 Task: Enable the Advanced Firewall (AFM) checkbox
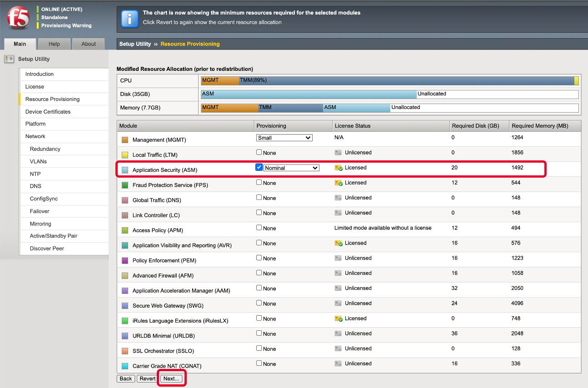(x=259, y=273)
